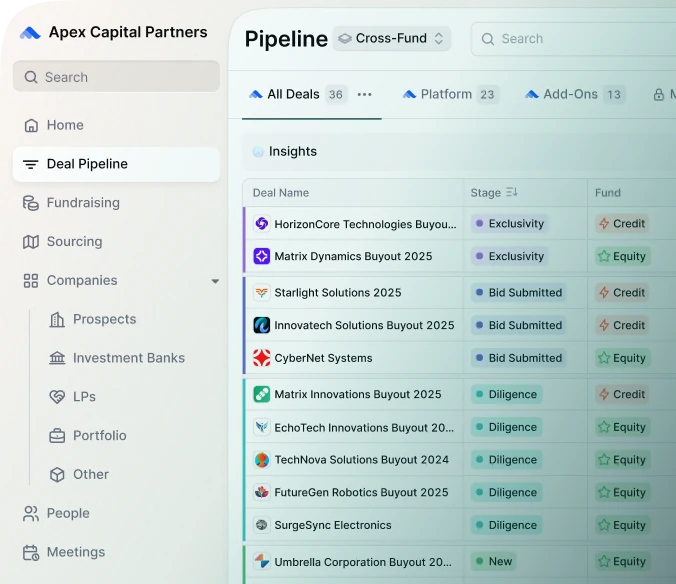Click the Deal Pipeline filter-lines icon

31,164
